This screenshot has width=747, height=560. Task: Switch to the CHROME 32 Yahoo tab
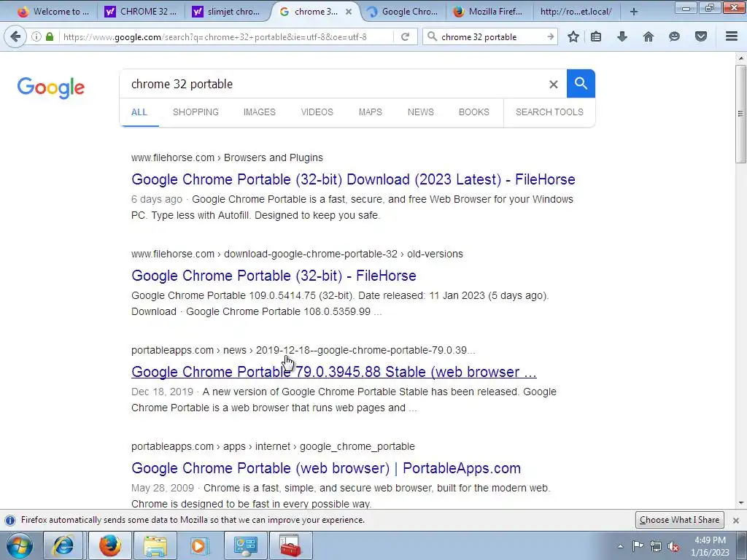pos(140,12)
